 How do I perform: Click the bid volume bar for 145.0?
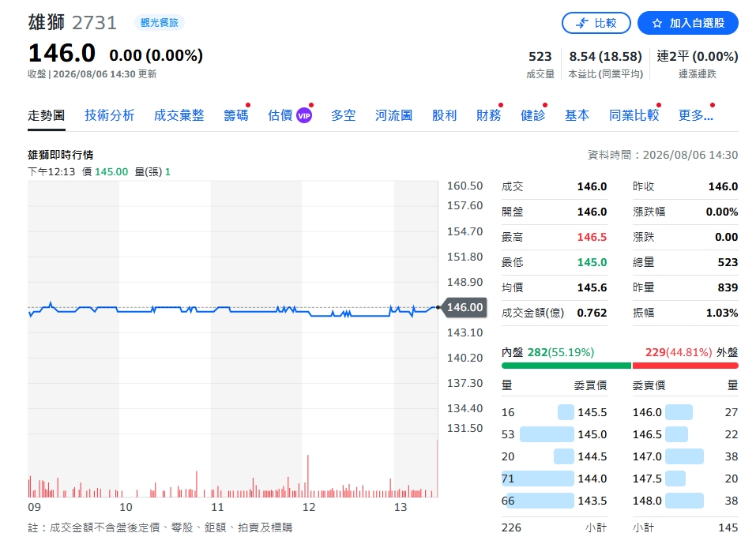tap(547, 434)
